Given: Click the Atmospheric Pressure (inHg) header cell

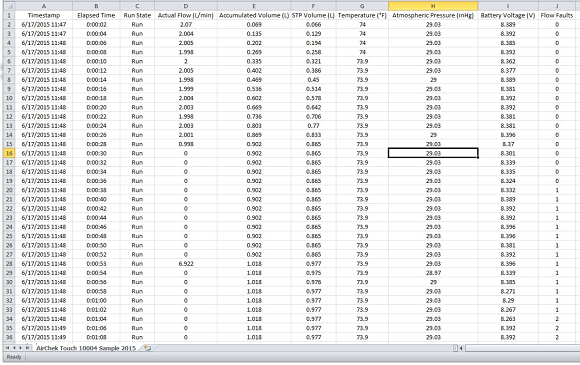Looking at the screenshot, I should pos(433,15).
